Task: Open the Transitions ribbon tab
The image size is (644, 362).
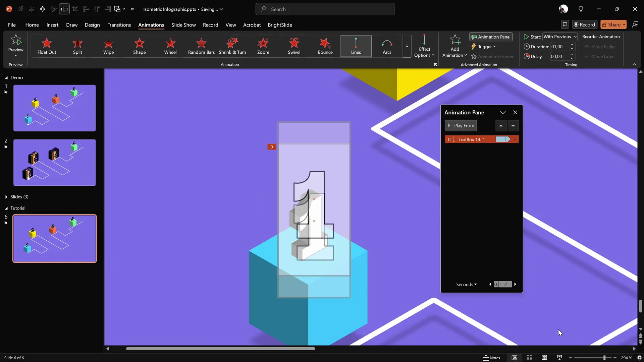Action: click(119, 25)
